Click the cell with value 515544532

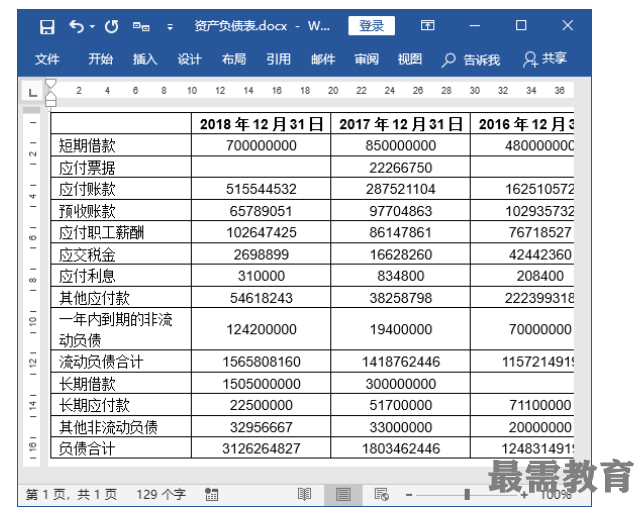point(261,189)
